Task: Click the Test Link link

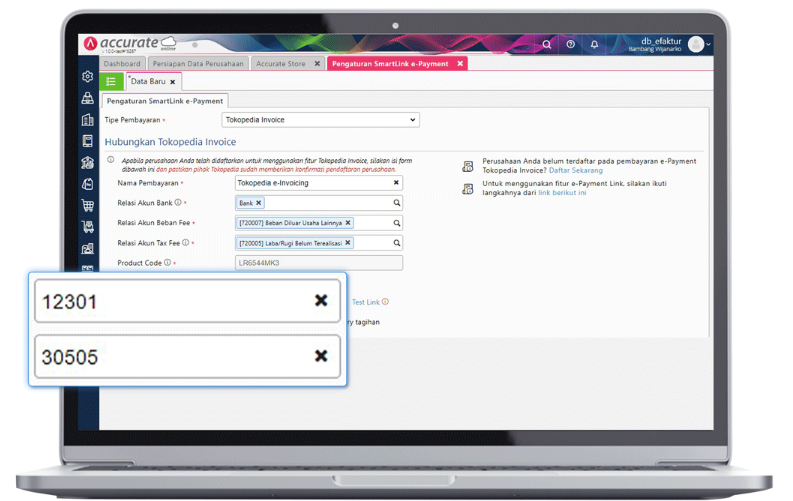Action: [366, 302]
